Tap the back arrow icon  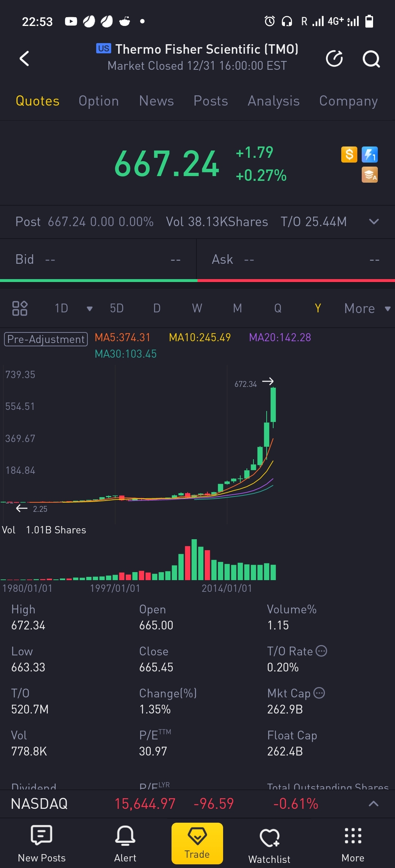[x=24, y=58]
